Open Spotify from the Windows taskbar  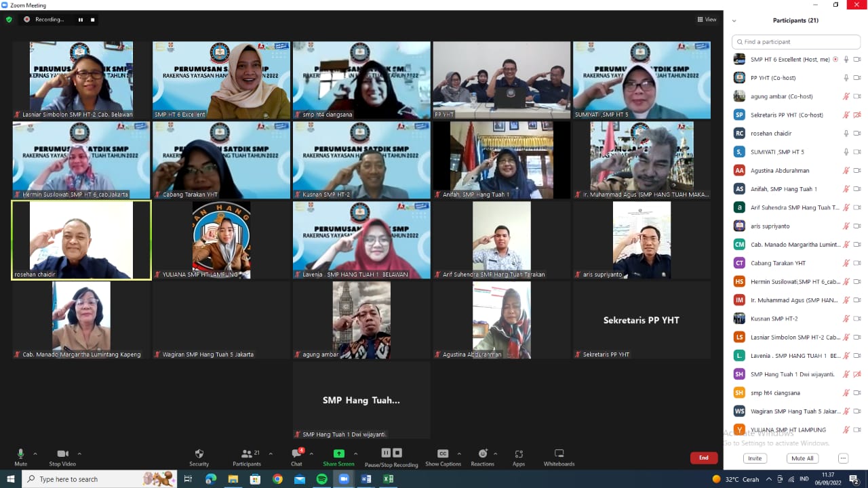pyautogui.click(x=321, y=479)
